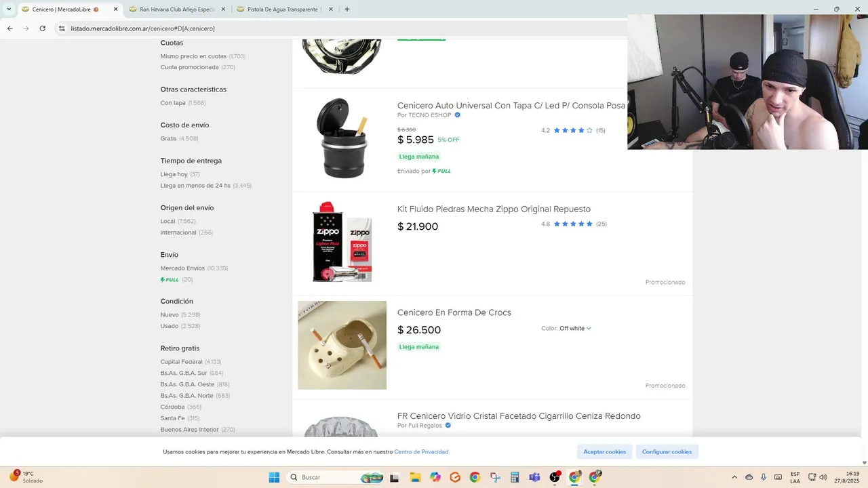Open a new browser tab with plus
Screen dimensions: 868x488
point(347,9)
